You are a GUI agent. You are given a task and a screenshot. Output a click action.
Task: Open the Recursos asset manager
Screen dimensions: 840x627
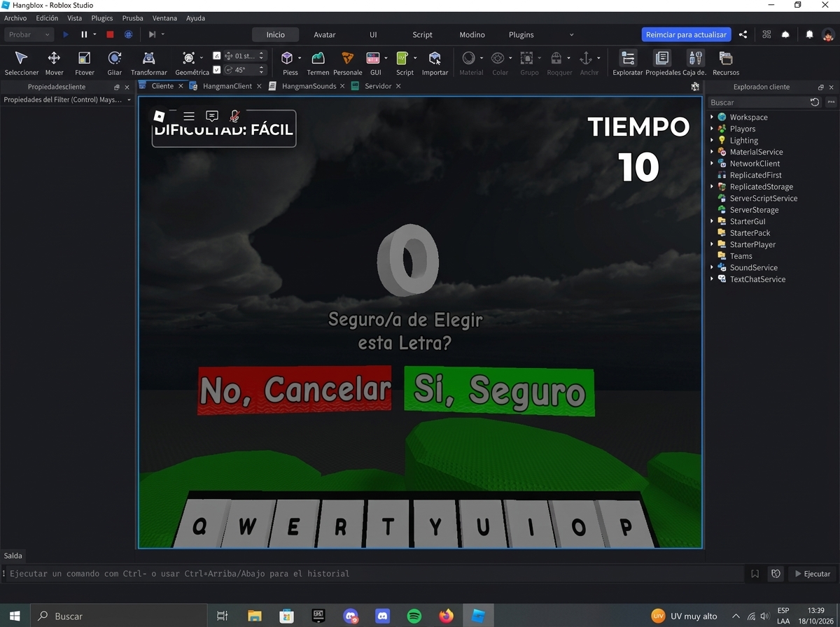click(x=726, y=62)
